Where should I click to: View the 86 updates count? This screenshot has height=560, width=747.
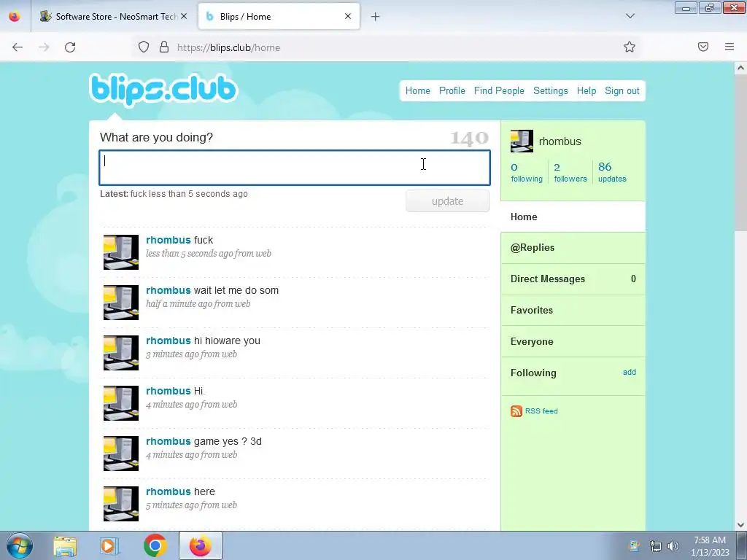coord(612,172)
